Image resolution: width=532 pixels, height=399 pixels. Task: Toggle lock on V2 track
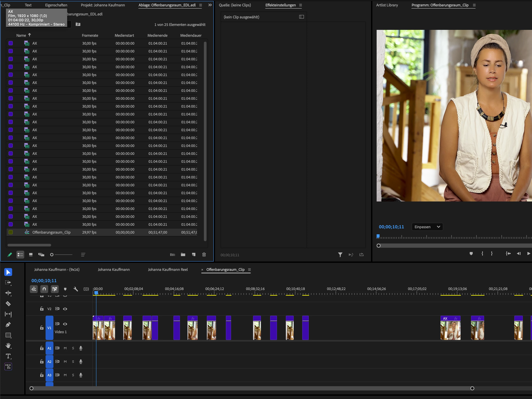click(42, 309)
